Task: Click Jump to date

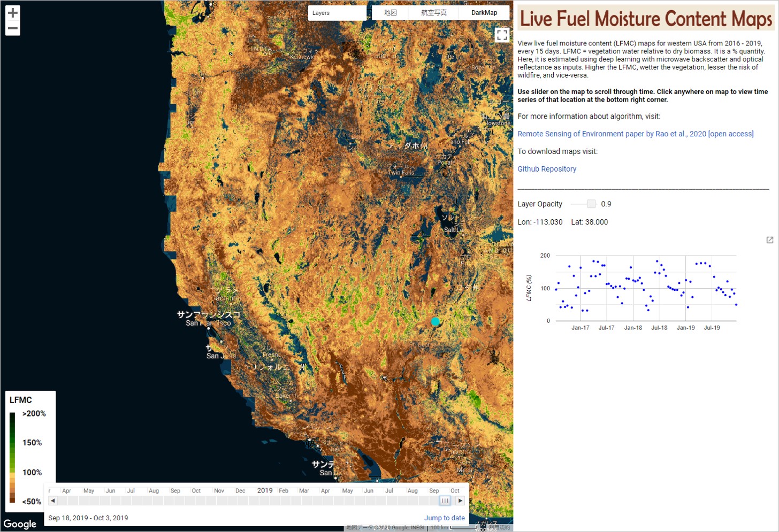Action: tap(444, 518)
